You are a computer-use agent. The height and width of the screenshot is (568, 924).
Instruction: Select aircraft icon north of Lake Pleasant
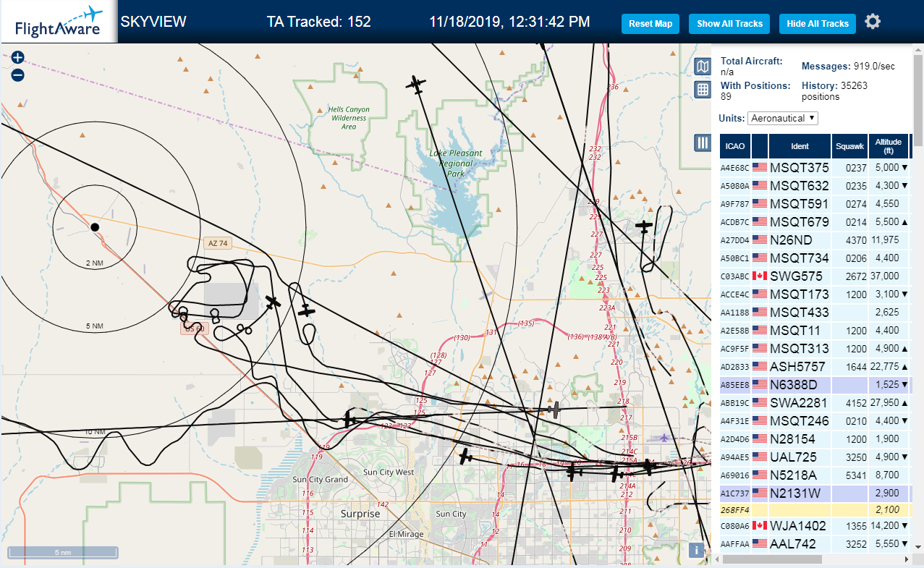pos(415,85)
